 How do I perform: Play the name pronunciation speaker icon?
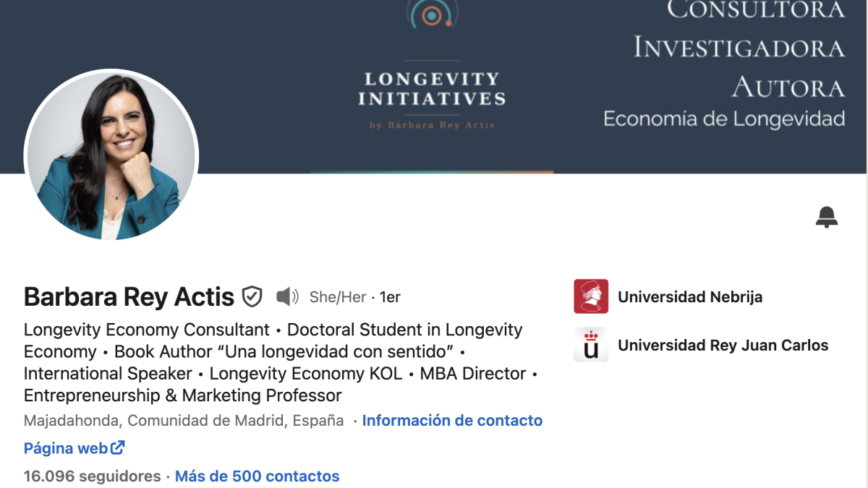[287, 296]
